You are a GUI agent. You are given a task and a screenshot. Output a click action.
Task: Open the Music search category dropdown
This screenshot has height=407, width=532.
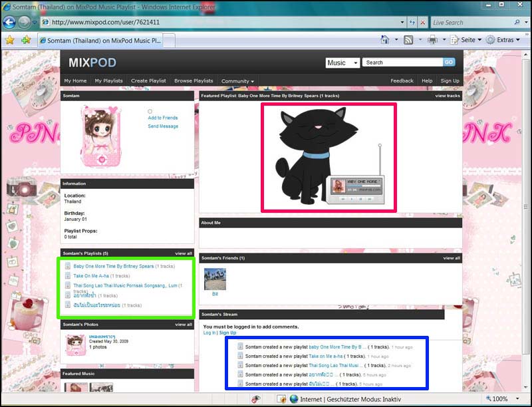coord(342,63)
